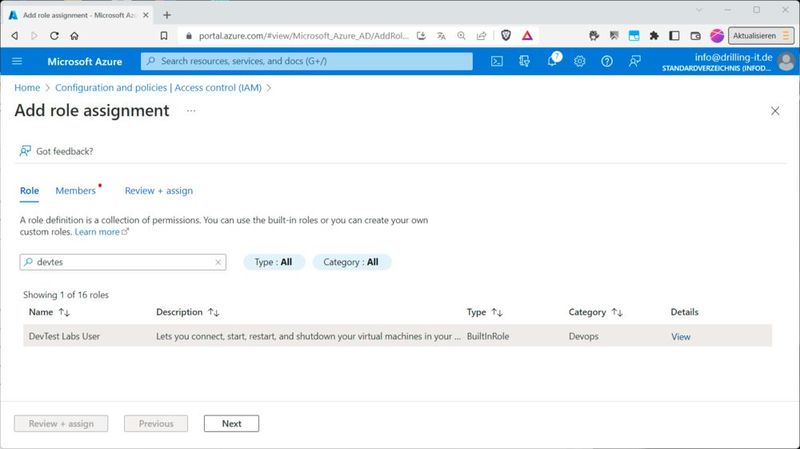
Task: Toggle the browser sidebar panel icon
Action: pos(674,36)
